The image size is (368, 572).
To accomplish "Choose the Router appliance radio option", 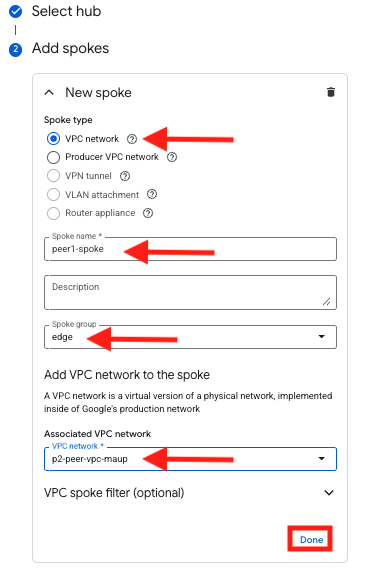I will 53,213.
